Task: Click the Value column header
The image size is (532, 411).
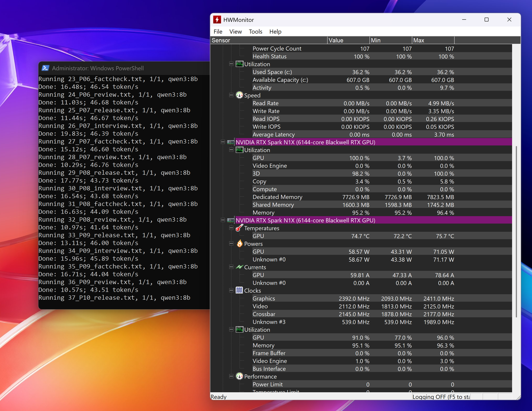Action: [348, 40]
